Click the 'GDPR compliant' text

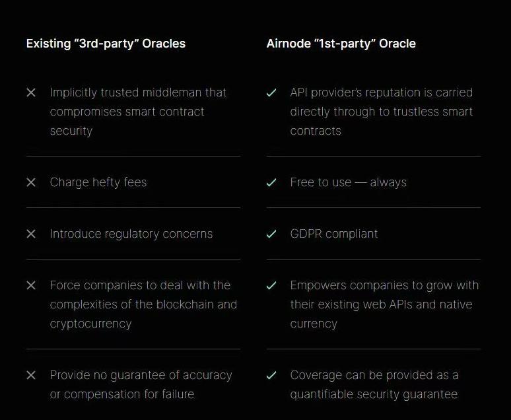(334, 234)
